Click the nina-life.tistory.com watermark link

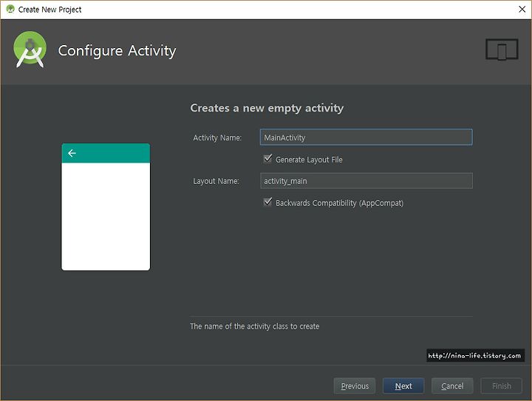click(x=475, y=355)
